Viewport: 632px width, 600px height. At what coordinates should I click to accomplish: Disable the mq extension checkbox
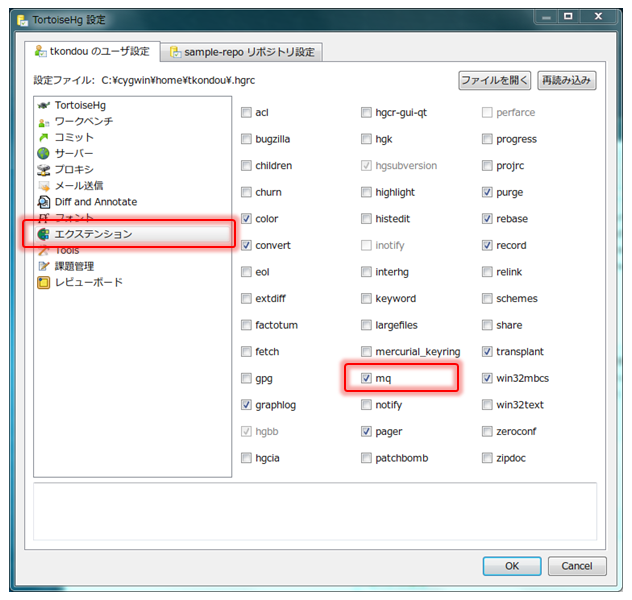tap(366, 378)
